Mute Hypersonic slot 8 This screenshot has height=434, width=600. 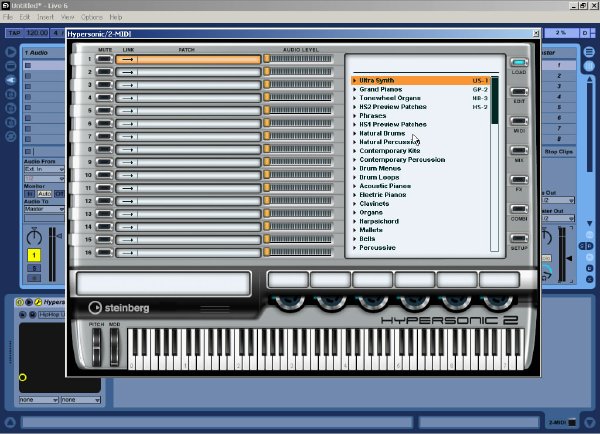point(104,149)
